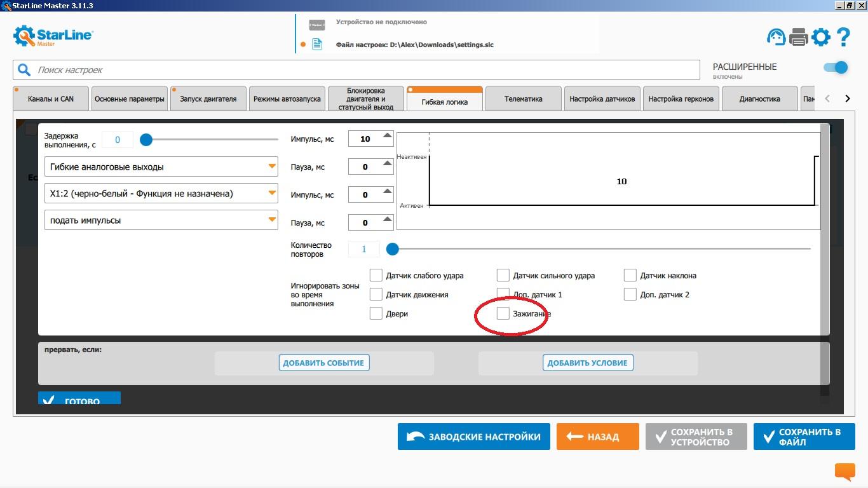
Task: Increase first Пауза, мс value arrow
Action: [x=387, y=163]
